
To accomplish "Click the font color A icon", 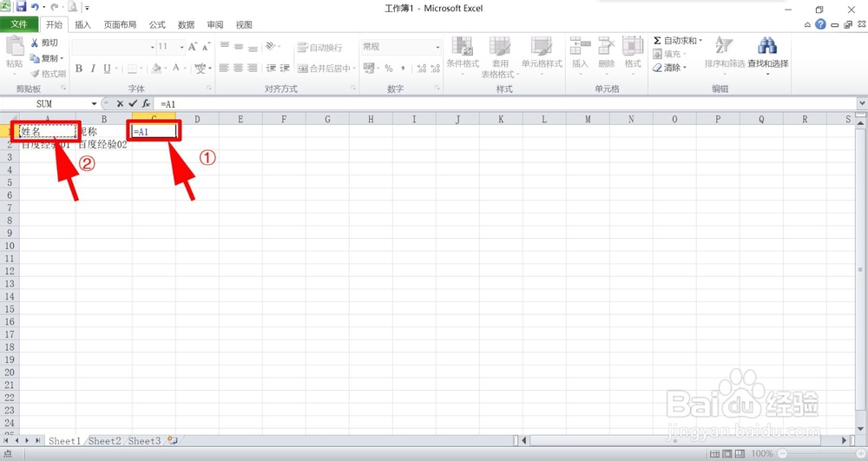I will 176,68.
